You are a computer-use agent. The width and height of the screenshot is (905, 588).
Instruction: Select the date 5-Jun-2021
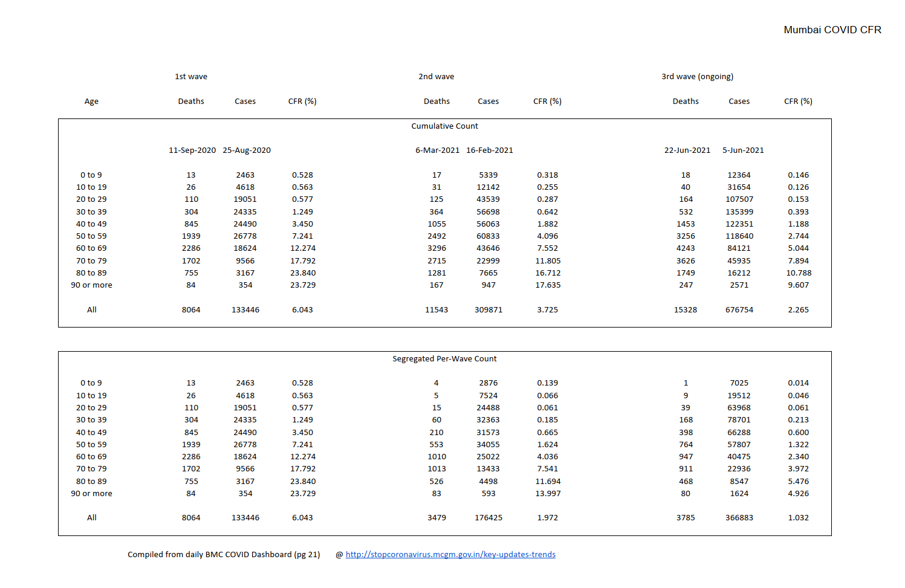pyautogui.click(x=743, y=150)
